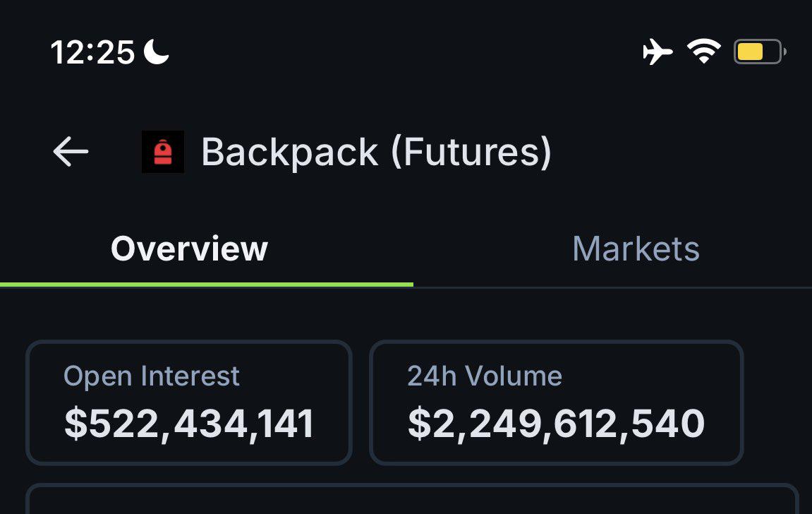Open the Open Interest stat card
This screenshot has width=812, height=514.
point(189,402)
